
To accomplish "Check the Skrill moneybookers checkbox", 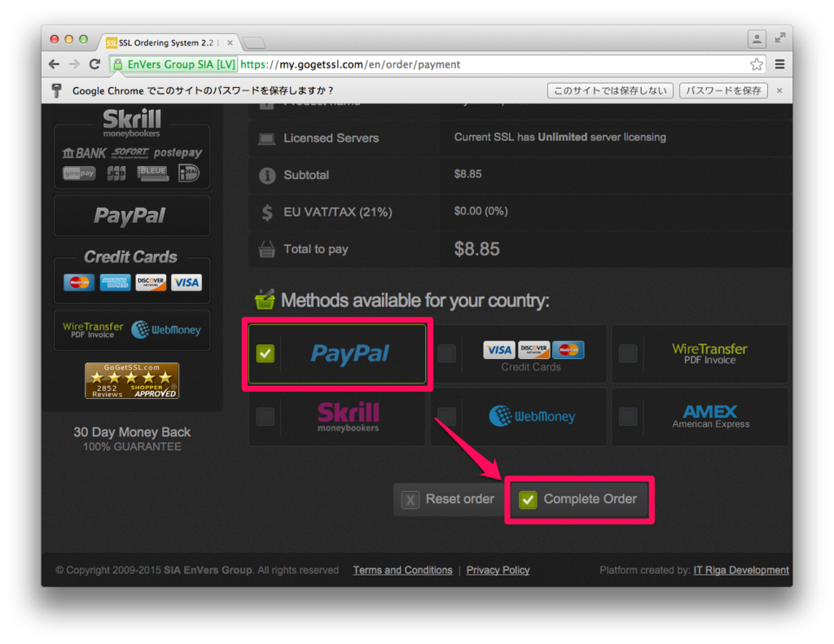I will 266,416.
